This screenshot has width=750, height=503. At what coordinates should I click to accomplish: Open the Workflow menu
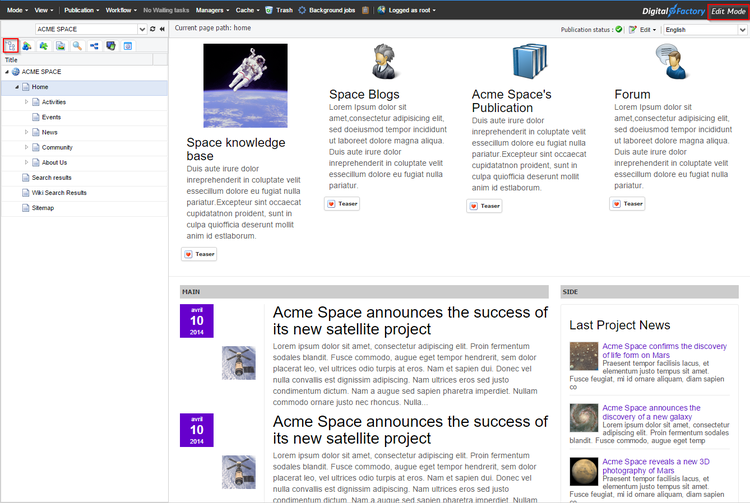121,10
